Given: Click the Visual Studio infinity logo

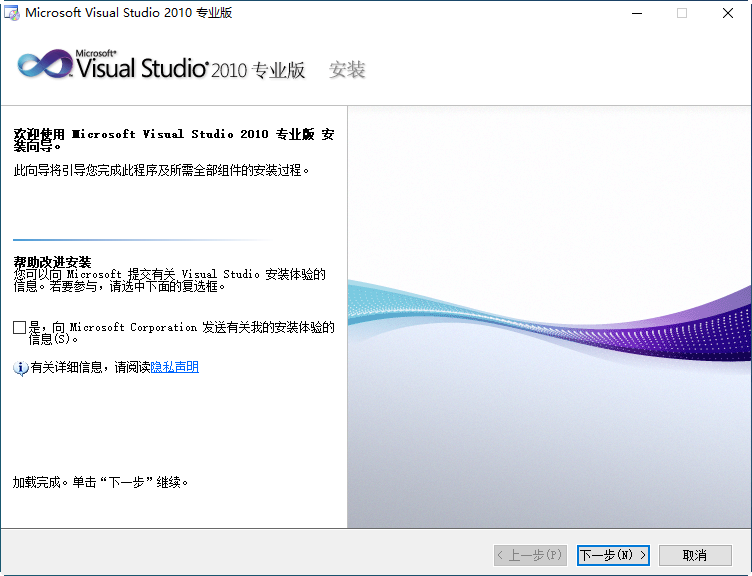Looking at the screenshot, I should pos(45,64).
